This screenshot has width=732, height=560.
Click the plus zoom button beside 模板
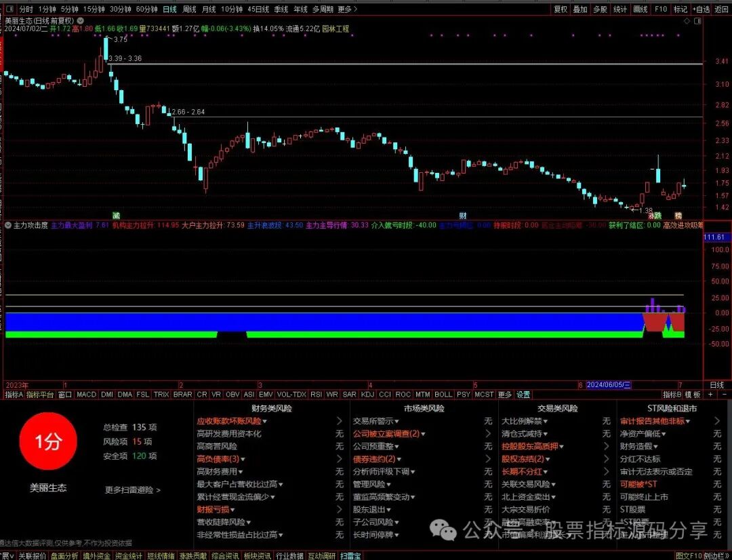point(710,395)
